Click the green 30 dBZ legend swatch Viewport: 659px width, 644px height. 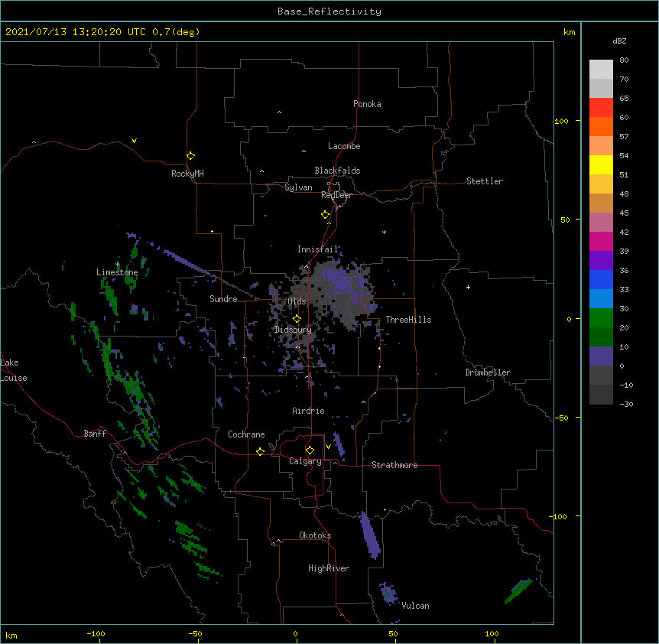click(x=601, y=318)
